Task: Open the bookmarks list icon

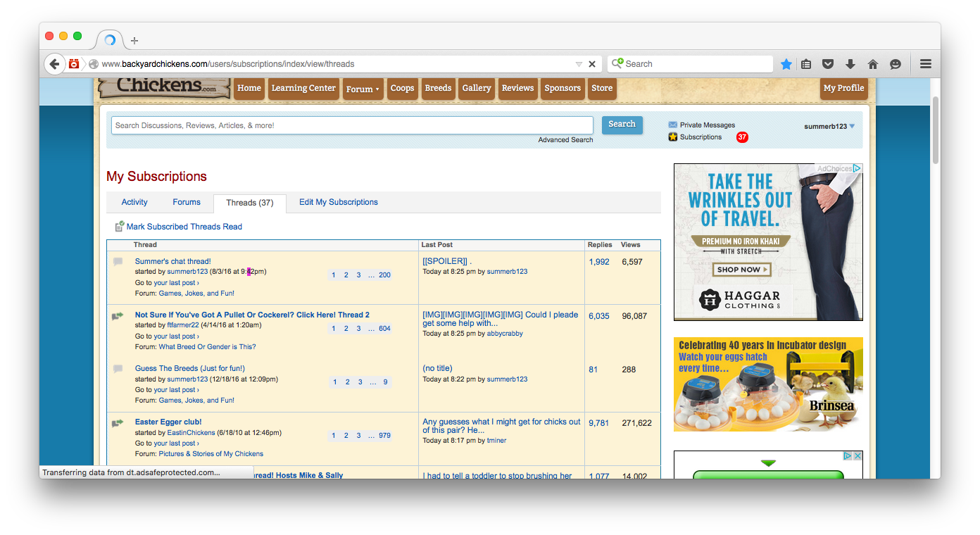Action: point(807,64)
